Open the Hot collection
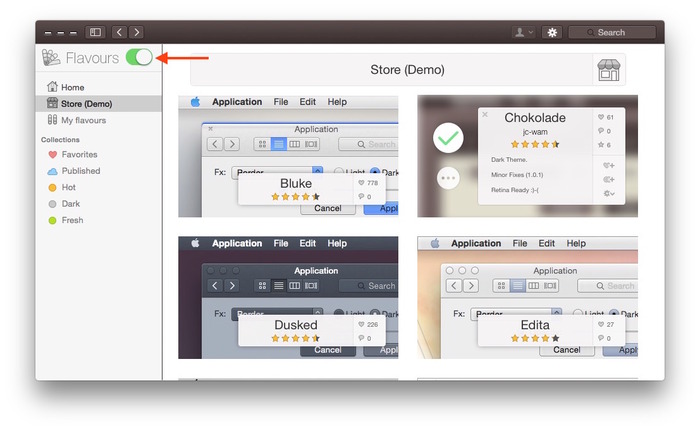Image resolution: width=700 pixels, height=431 pixels. (x=62, y=188)
